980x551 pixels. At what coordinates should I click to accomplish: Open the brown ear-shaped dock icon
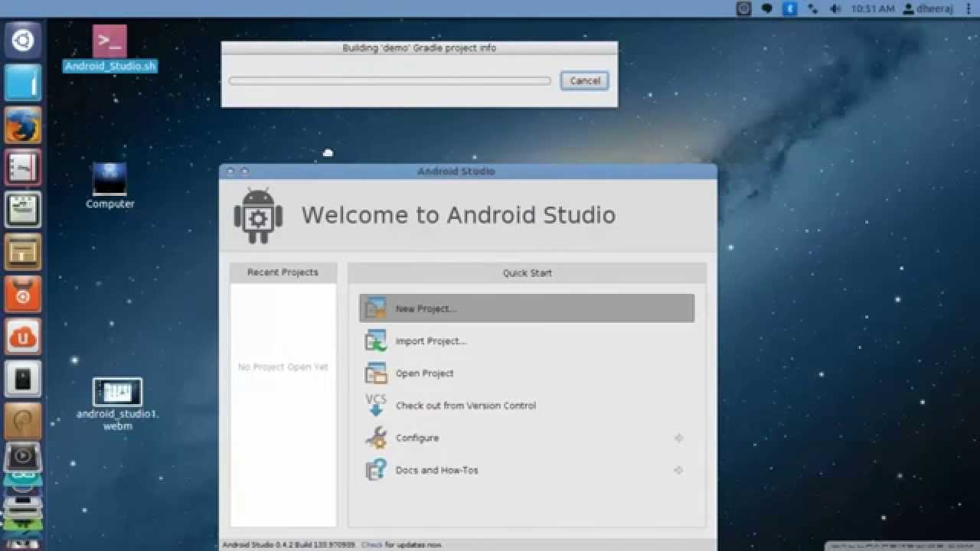click(23, 421)
